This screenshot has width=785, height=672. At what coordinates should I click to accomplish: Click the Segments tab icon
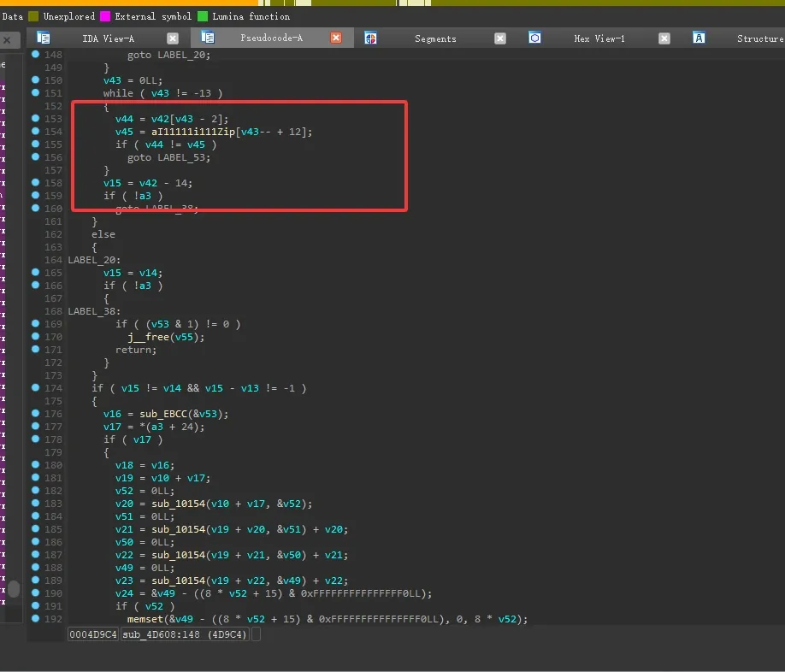click(370, 38)
